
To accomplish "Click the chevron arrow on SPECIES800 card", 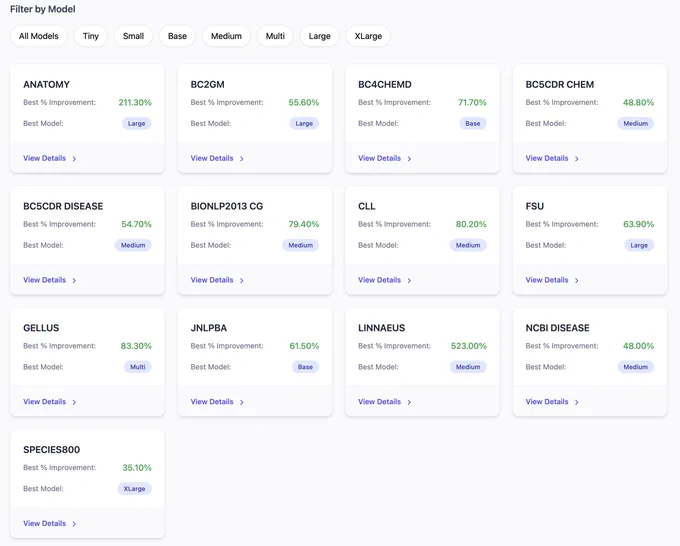I will (x=74, y=524).
